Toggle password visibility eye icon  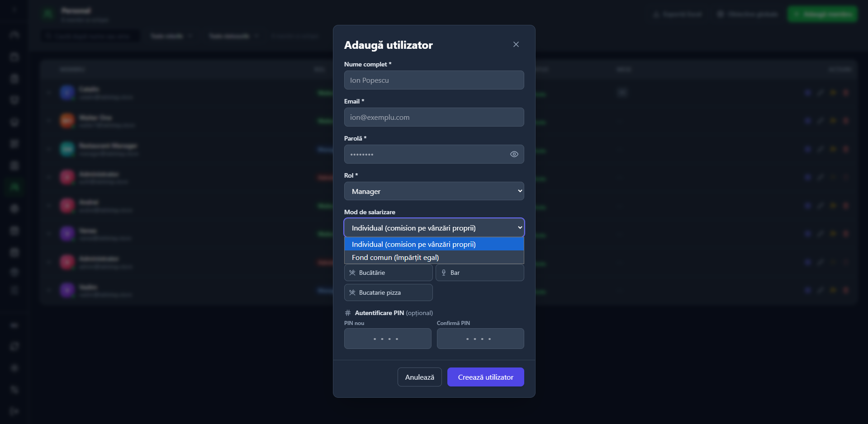click(x=514, y=154)
